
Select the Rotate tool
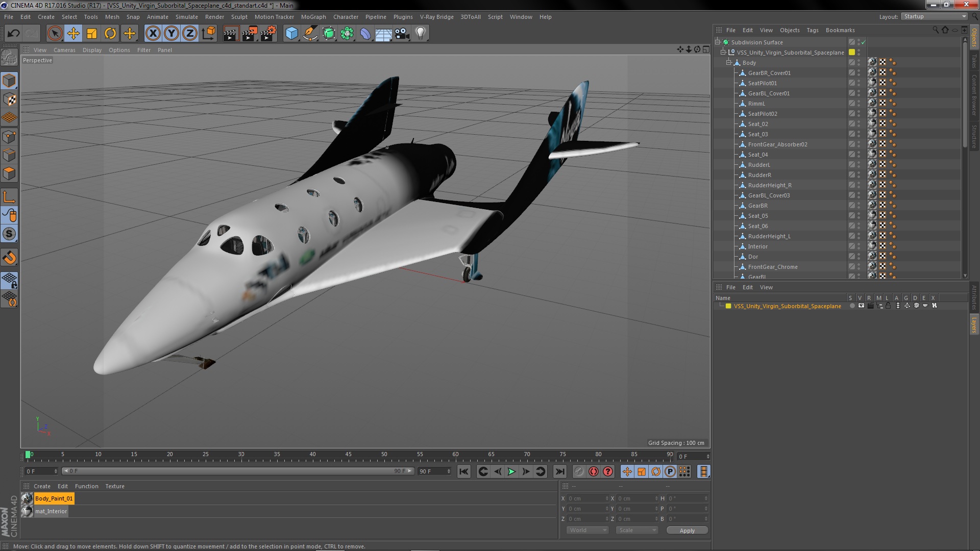point(110,34)
